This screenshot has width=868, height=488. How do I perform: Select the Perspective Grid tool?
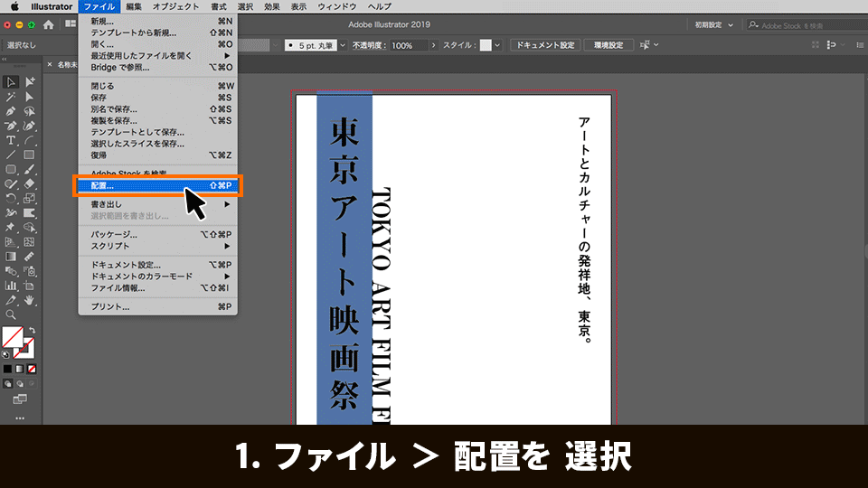[11, 242]
